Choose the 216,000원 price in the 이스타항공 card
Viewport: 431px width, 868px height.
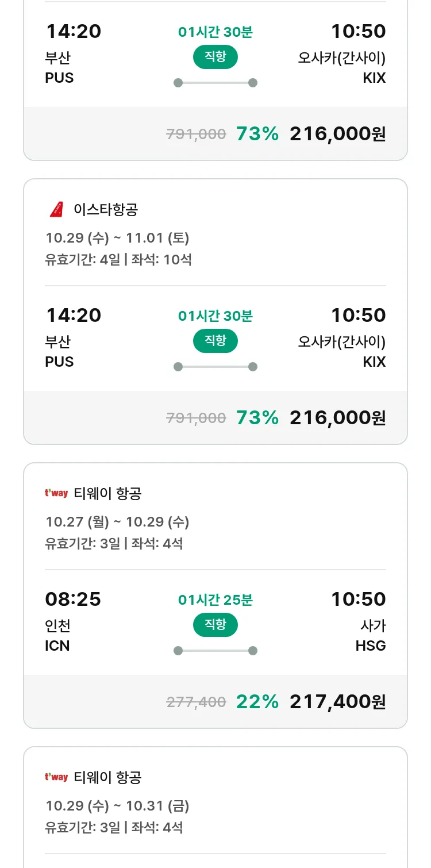click(x=337, y=417)
